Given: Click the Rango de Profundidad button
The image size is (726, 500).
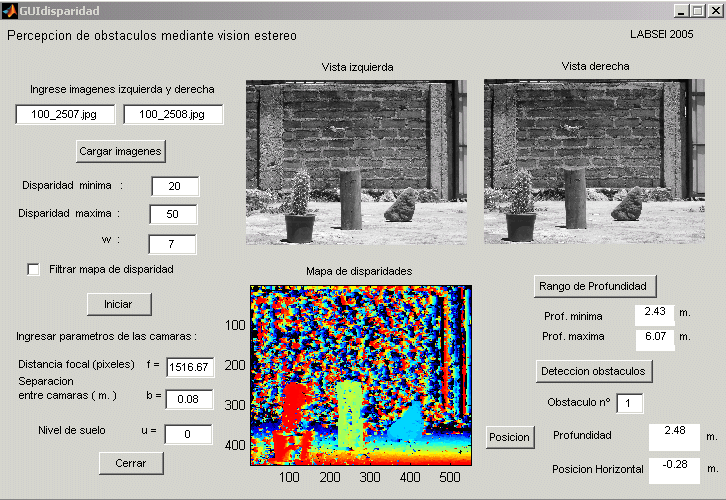Looking at the screenshot, I should 594,286.
